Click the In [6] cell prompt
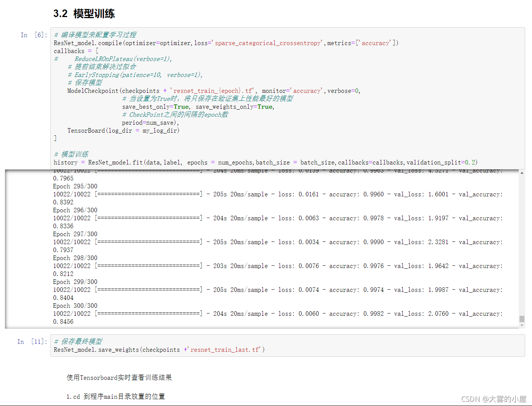The height and width of the screenshot is (406, 532). pyautogui.click(x=34, y=35)
